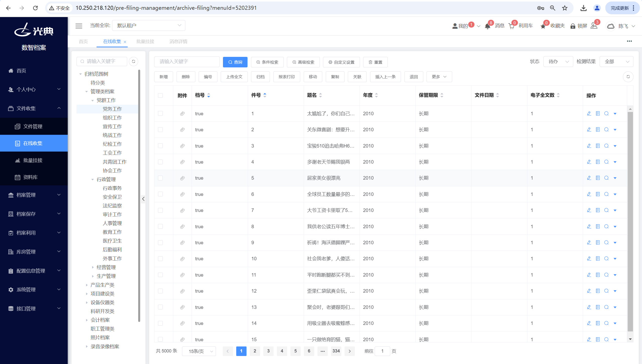Sort by the 年度 column
The height and width of the screenshot is (364, 642).
(376, 95)
